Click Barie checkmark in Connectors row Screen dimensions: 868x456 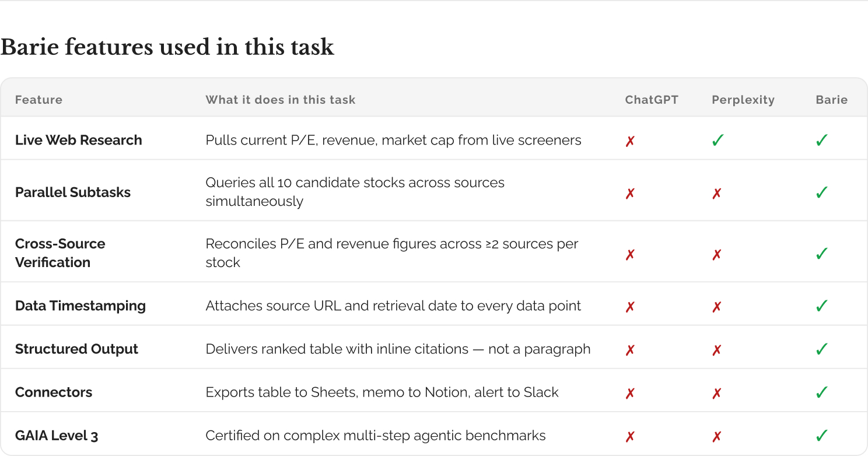(x=822, y=392)
